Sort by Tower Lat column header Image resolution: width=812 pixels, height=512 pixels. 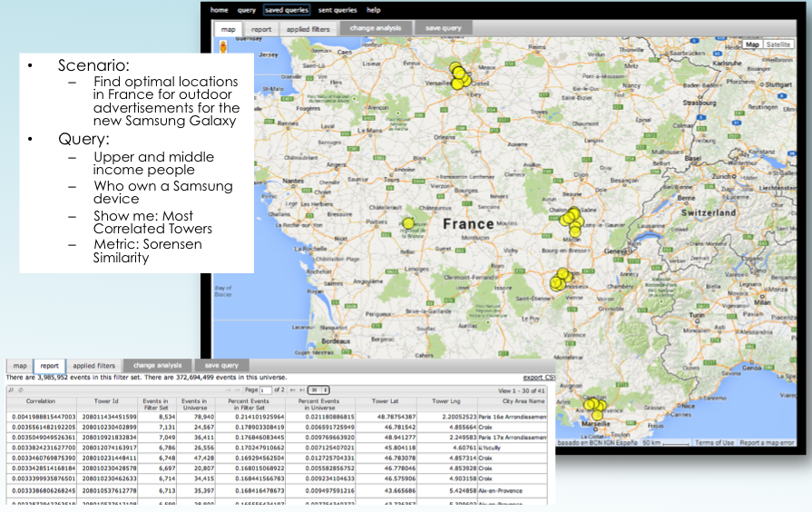tap(386, 404)
